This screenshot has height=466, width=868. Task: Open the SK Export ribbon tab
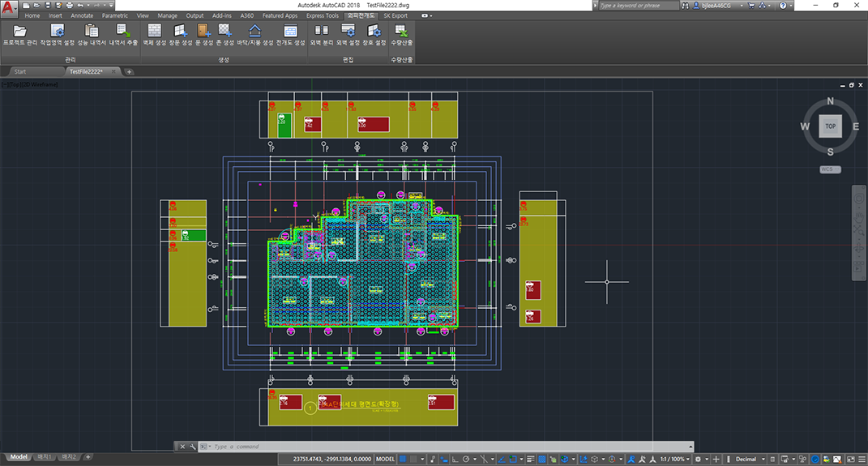coord(396,15)
